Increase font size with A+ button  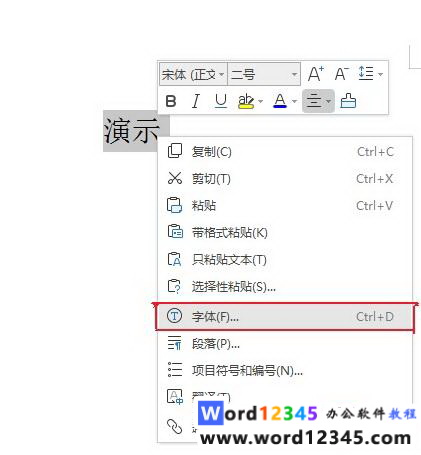[315, 74]
